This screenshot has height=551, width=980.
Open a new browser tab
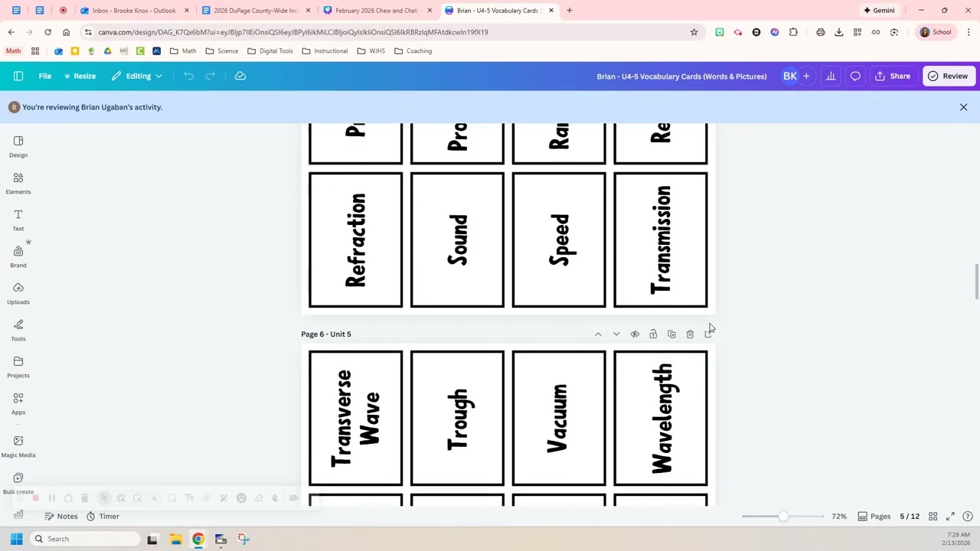(569, 11)
